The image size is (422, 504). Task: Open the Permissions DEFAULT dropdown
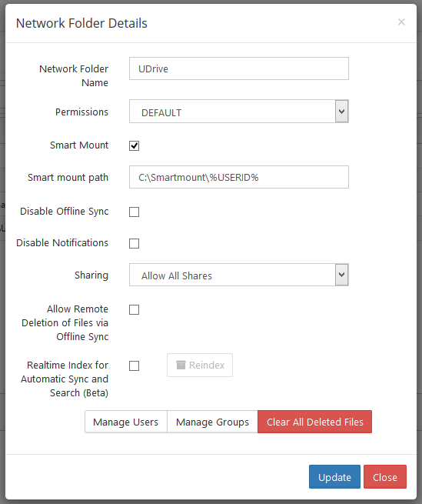click(x=238, y=112)
